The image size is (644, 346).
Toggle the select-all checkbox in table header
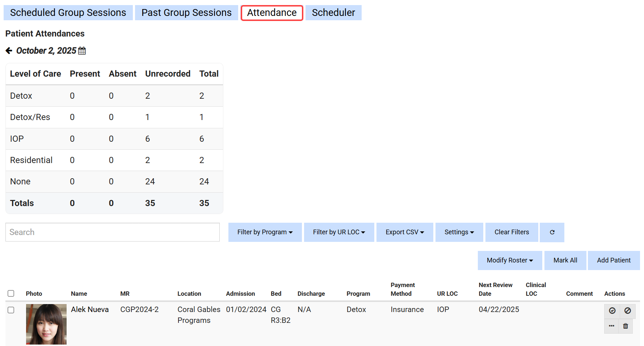(11, 293)
